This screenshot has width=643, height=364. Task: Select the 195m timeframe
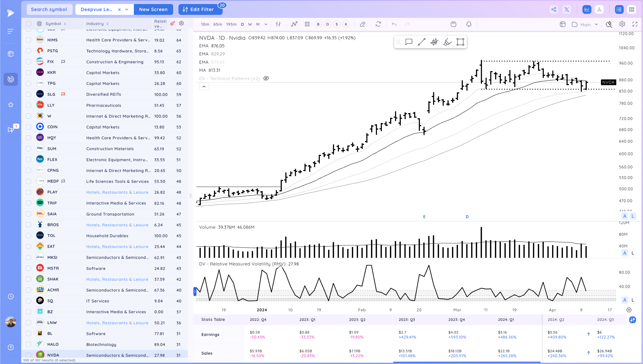coord(231,24)
